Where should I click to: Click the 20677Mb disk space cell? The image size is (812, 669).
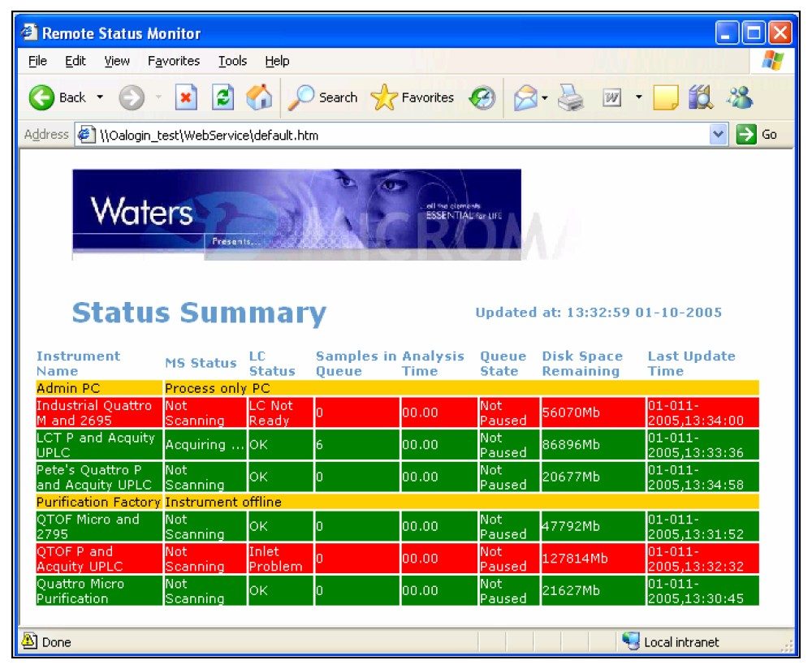[x=593, y=477]
